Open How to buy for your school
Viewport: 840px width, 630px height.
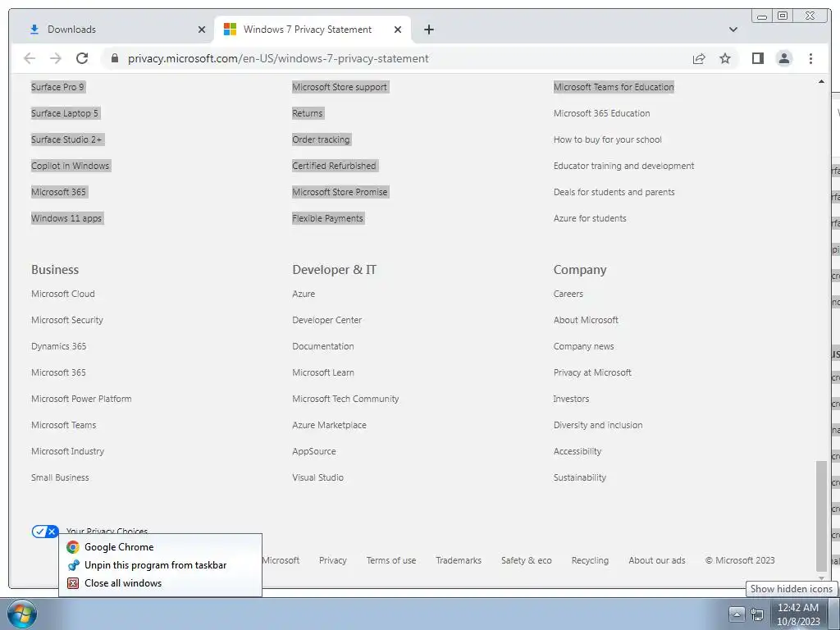608,139
